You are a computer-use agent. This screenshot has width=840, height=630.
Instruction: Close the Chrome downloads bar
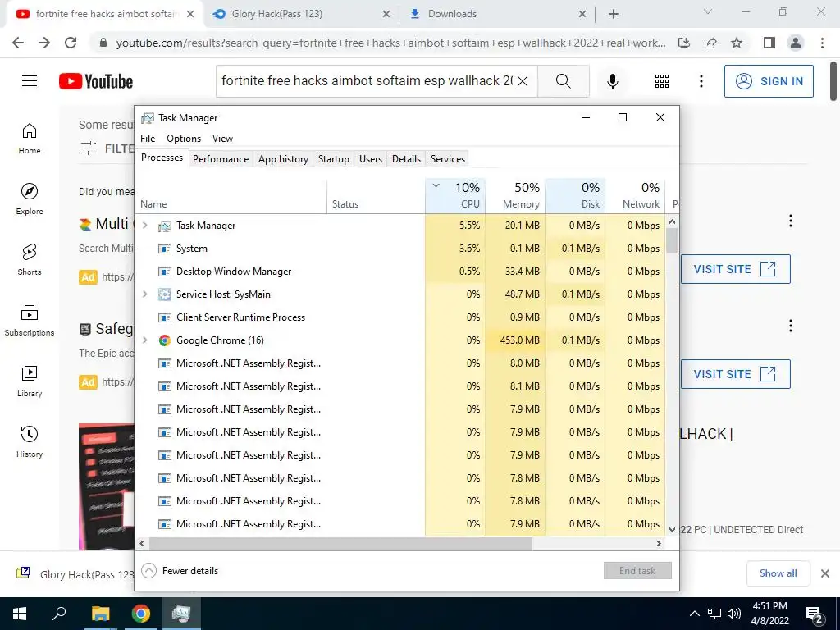click(825, 573)
